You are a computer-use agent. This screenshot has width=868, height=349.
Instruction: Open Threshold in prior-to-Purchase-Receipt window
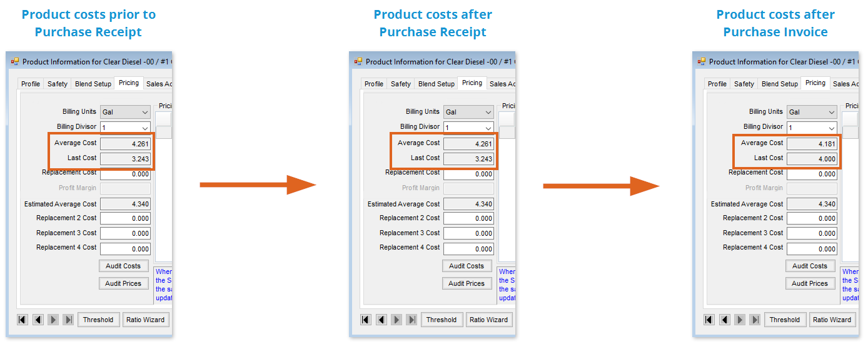pyautogui.click(x=98, y=320)
